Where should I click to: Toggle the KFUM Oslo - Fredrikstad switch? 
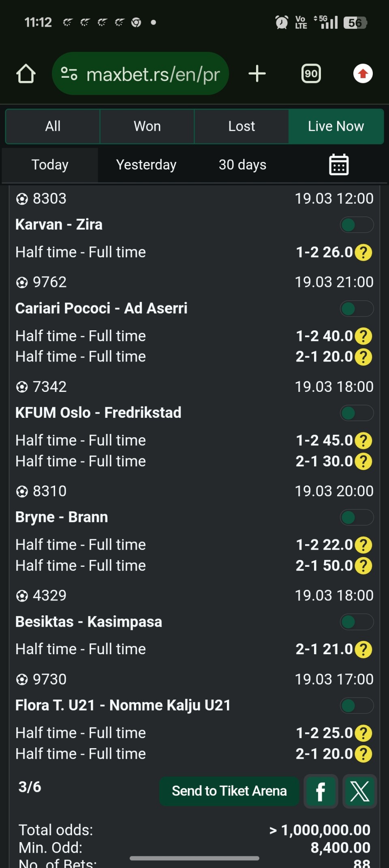(357, 413)
